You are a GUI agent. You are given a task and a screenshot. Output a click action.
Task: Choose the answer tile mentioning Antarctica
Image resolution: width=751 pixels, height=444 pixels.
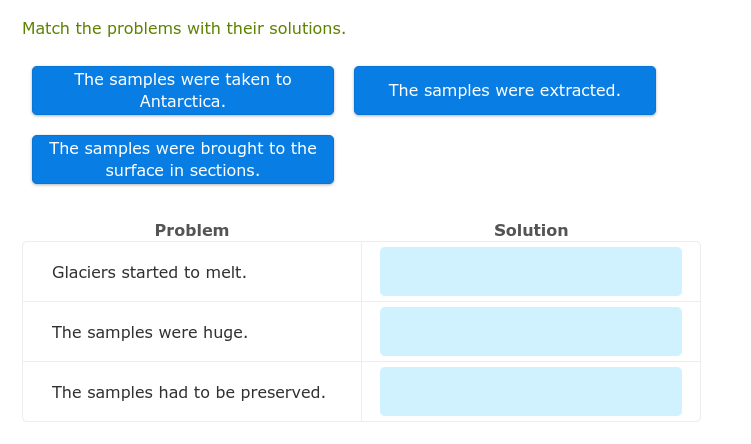183,90
